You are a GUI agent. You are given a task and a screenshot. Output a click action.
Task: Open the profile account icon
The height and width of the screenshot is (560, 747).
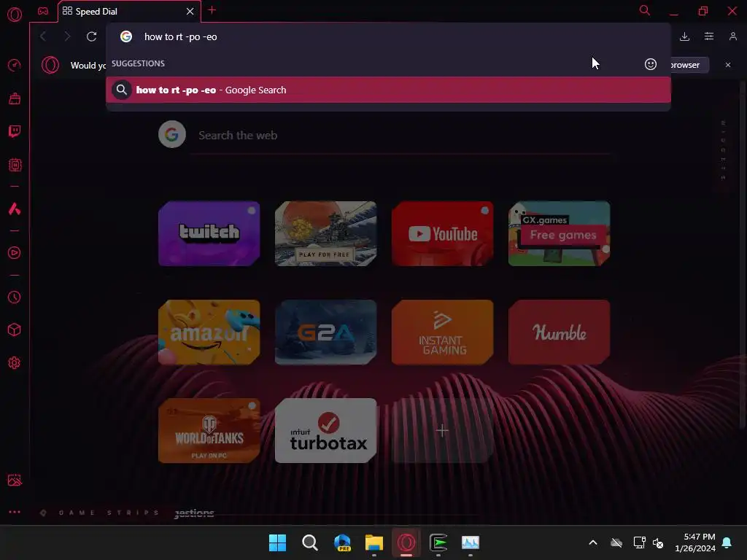click(x=733, y=36)
